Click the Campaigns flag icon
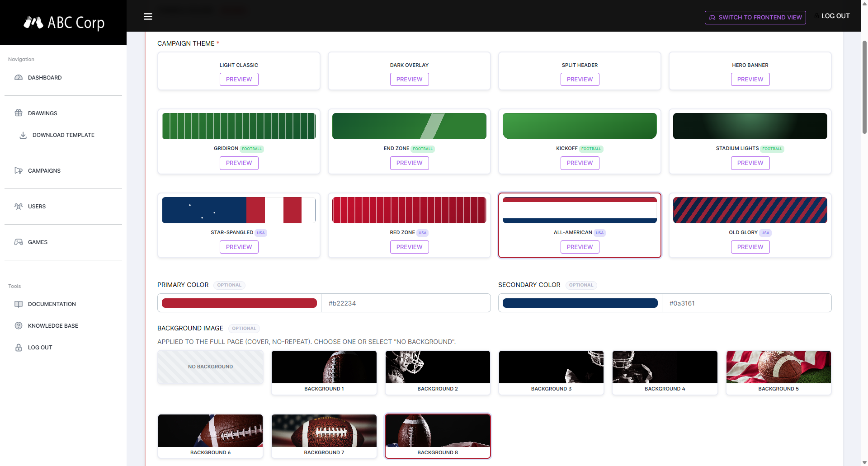868x466 pixels. coord(19,171)
